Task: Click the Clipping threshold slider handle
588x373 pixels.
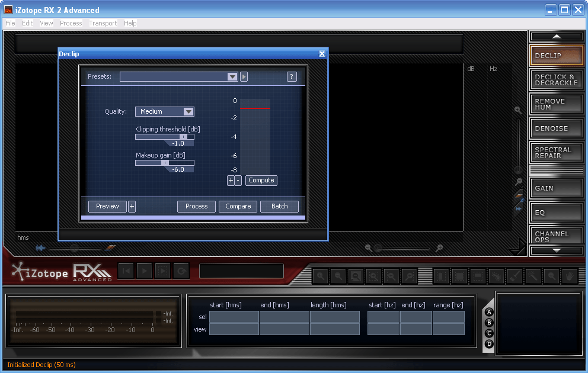Action: 183,137
